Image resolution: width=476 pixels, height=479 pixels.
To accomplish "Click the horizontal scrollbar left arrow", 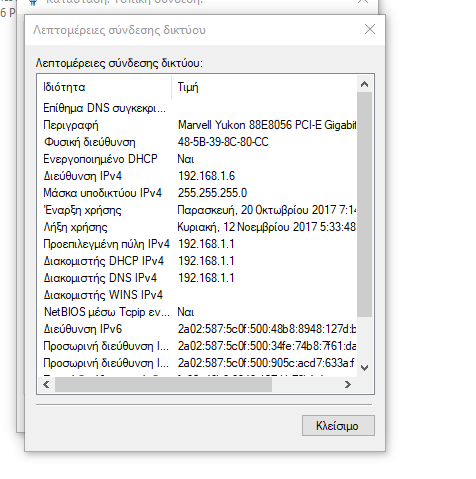I will coord(46,385).
